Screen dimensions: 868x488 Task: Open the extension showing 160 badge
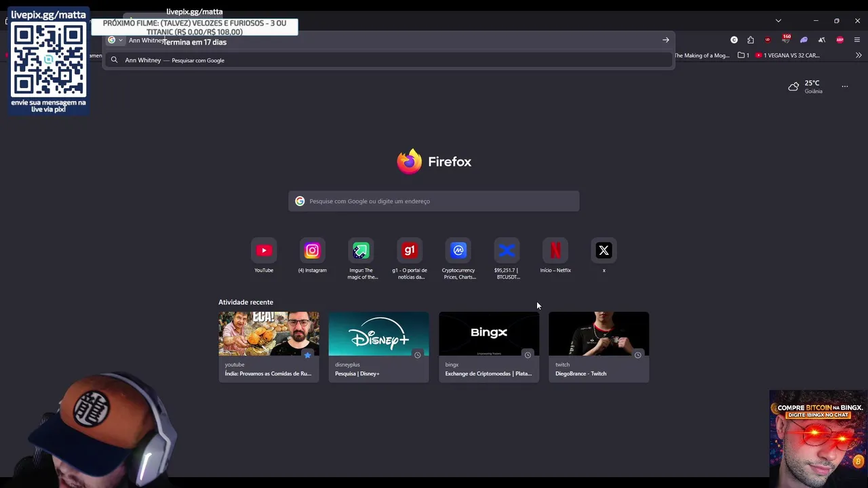click(786, 39)
